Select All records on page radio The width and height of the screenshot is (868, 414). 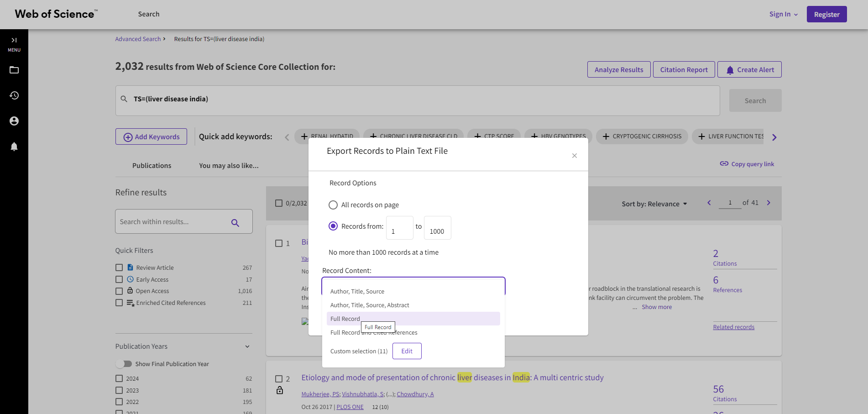pyautogui.click(x=333, y=205)
